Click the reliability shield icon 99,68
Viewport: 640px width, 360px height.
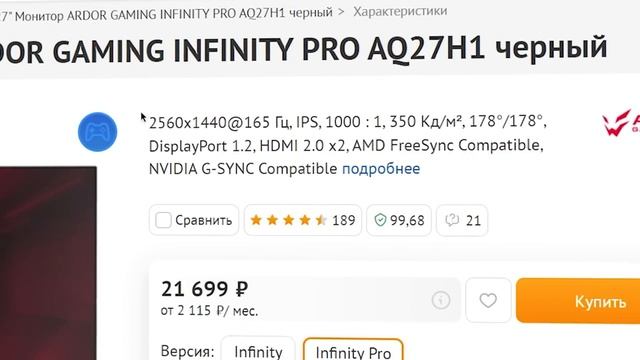(399, 220)
